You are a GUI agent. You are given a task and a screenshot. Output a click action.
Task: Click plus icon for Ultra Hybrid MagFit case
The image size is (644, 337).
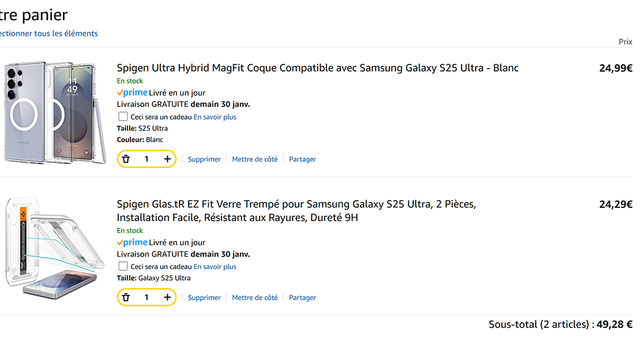167,159
